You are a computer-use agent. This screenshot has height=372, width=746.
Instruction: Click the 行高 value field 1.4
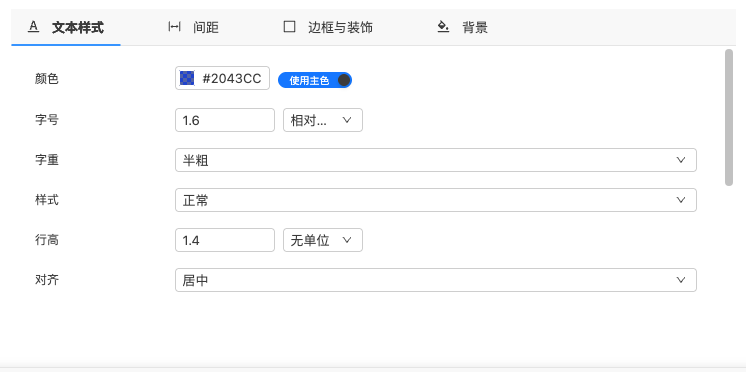tap(225, 240)
